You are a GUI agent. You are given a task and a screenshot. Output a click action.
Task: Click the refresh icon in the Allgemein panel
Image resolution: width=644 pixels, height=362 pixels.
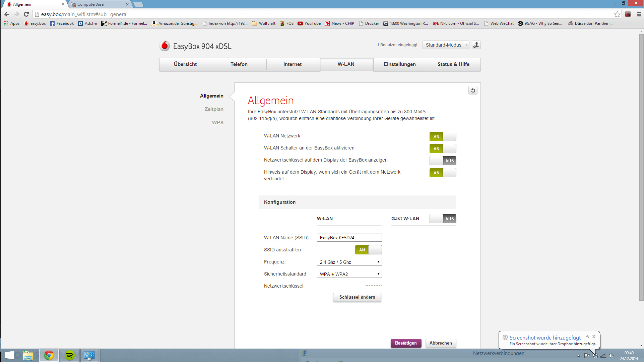473,90
